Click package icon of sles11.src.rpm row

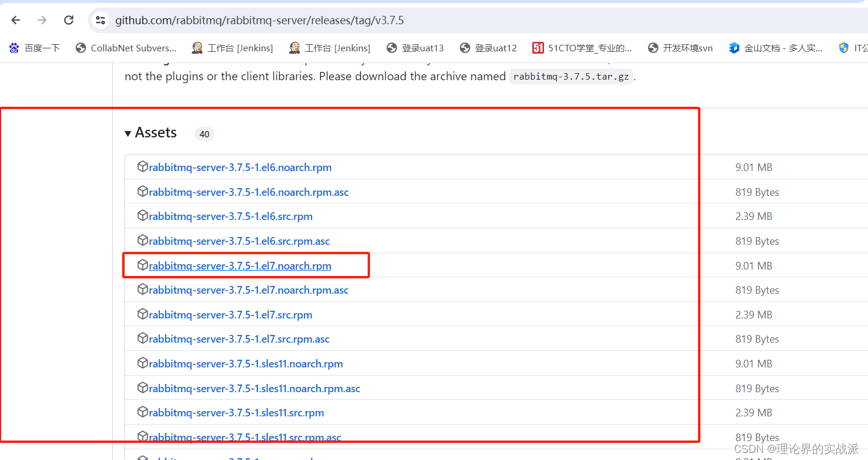point(142,412)
